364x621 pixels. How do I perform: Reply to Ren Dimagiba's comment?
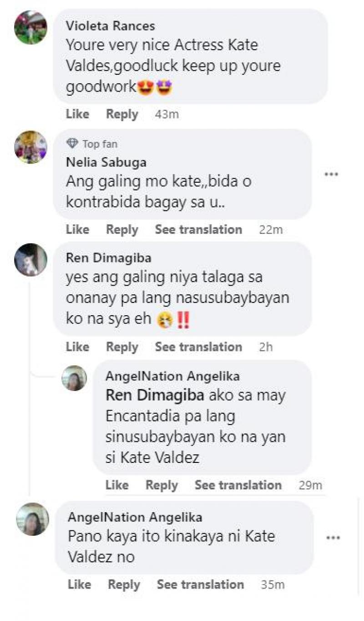point(122,347)
